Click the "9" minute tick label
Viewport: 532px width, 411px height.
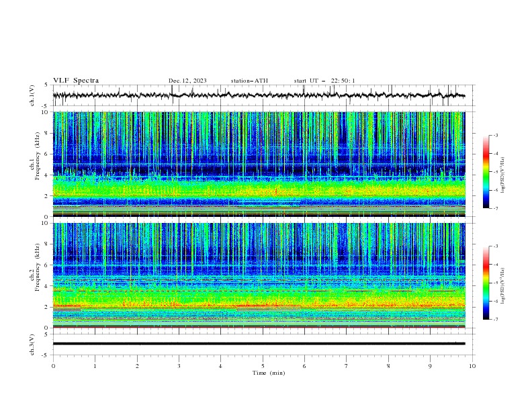[430, 366]
